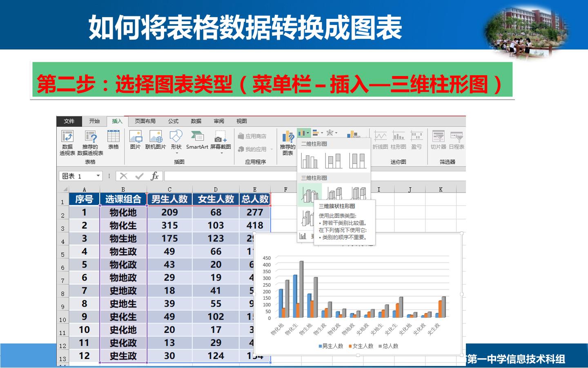This screenshot has width=588, height=368.
Task: Insert a 表格 table via ribbon icon
Action: click(x=113, y=139)
